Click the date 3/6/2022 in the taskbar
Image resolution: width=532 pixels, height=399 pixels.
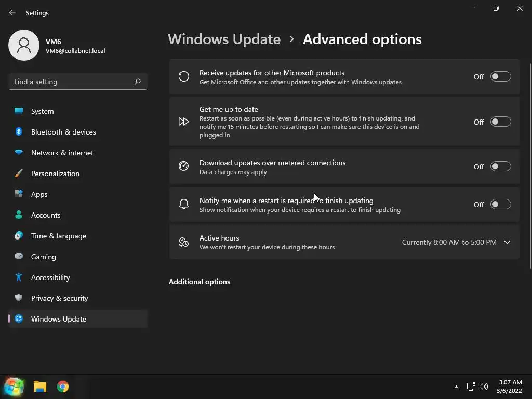tap(509, 391)
